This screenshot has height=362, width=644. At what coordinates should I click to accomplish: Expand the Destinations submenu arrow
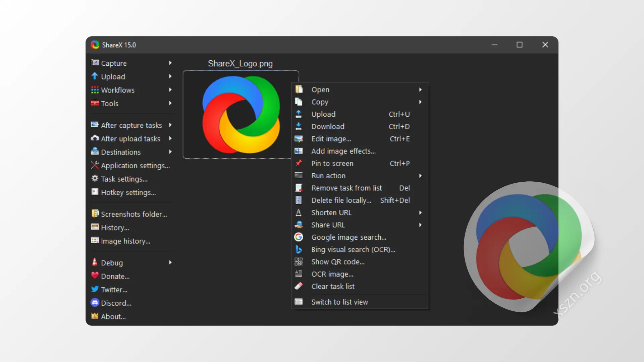click(x=170, y=152)
